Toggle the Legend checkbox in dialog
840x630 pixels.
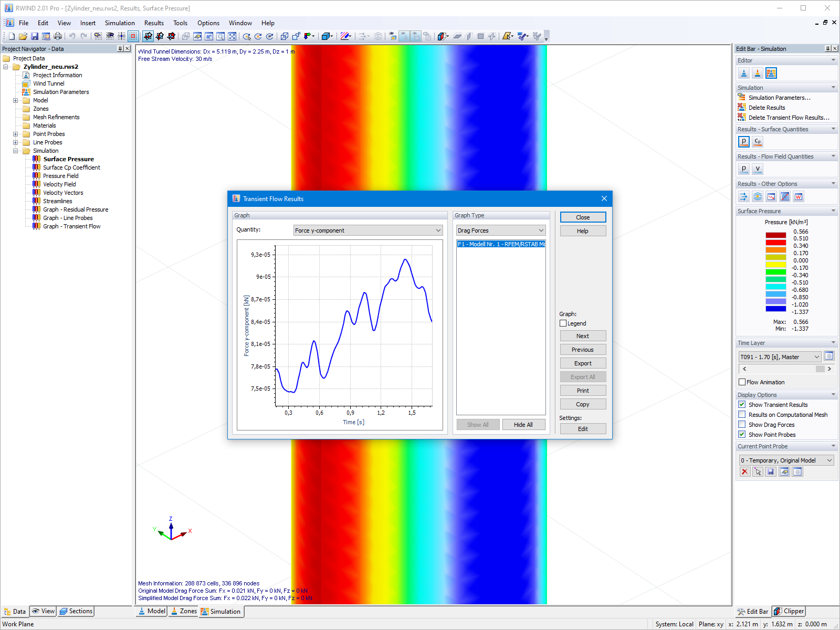563,323
